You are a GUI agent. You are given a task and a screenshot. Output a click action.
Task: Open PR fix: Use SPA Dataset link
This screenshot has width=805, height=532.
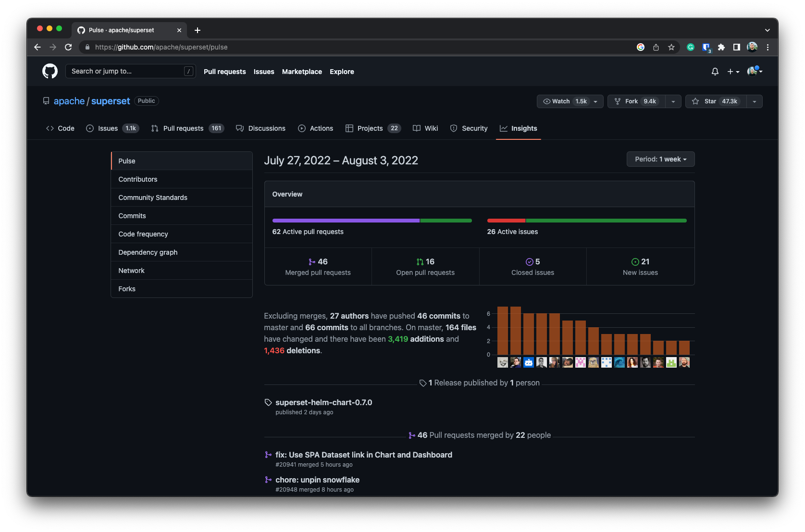(x=364, y=455)
